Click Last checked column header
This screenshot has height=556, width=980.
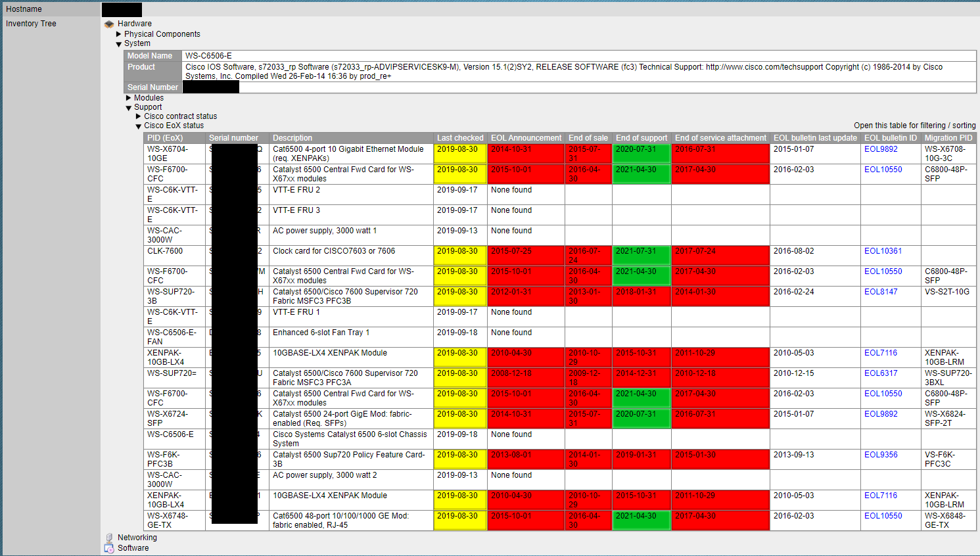pyautogui.click(x=460, y=138)
